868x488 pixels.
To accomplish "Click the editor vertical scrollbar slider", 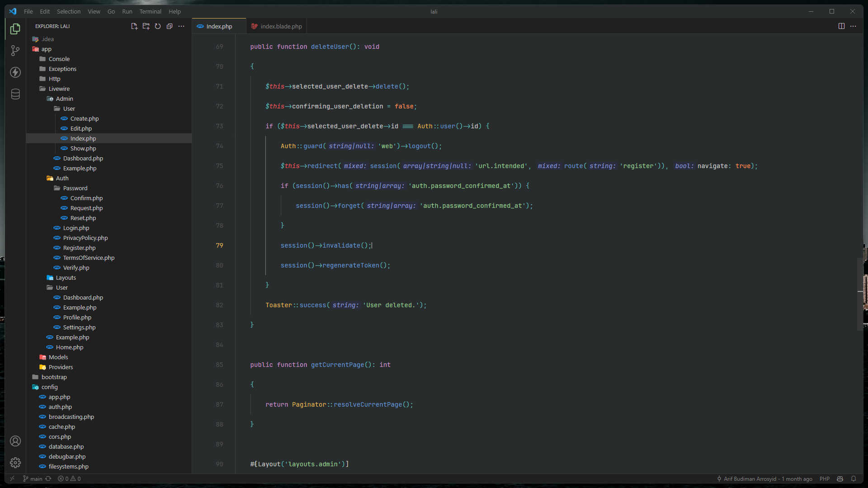I will tap(860, 294).
